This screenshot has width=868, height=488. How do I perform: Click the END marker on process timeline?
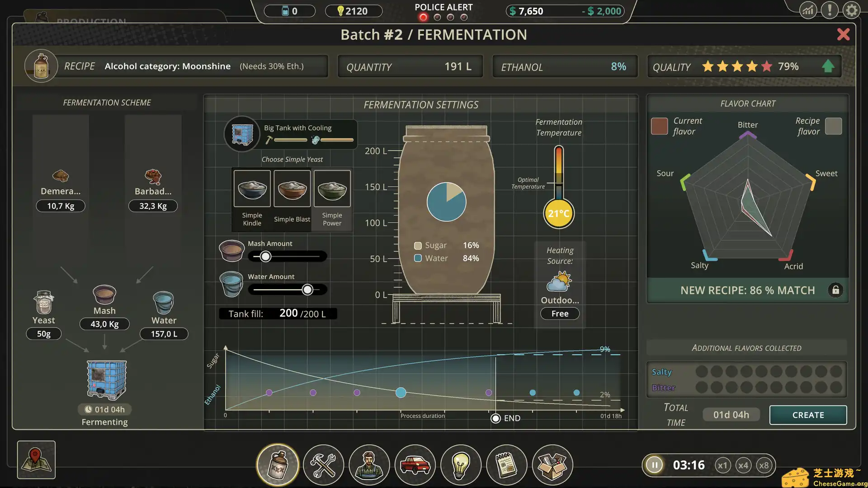click(x=495, y=418)
